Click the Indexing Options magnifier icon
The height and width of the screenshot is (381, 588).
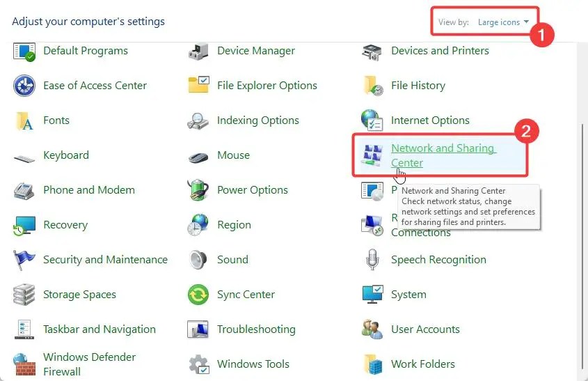(198, 121)
